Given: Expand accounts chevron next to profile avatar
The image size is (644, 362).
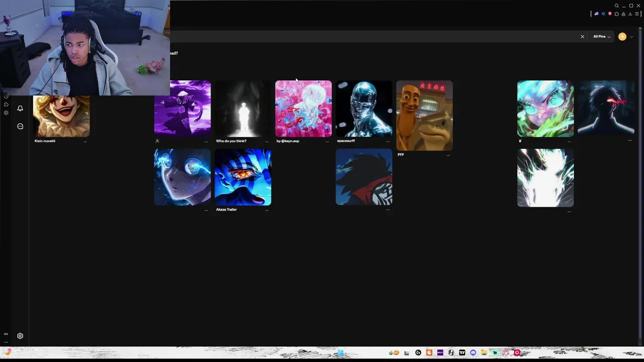Looking at the screenshot, I should (631, 37).
